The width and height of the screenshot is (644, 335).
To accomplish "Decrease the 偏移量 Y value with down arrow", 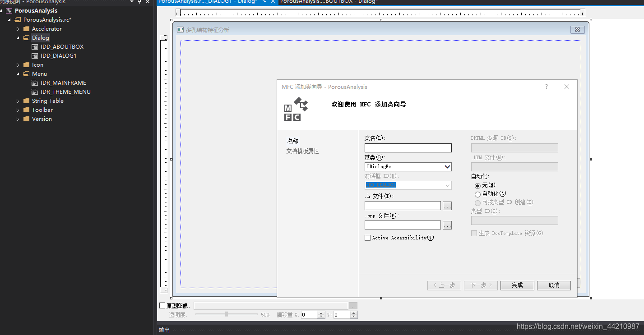I will pyautogui.click(x=354, y=317).
